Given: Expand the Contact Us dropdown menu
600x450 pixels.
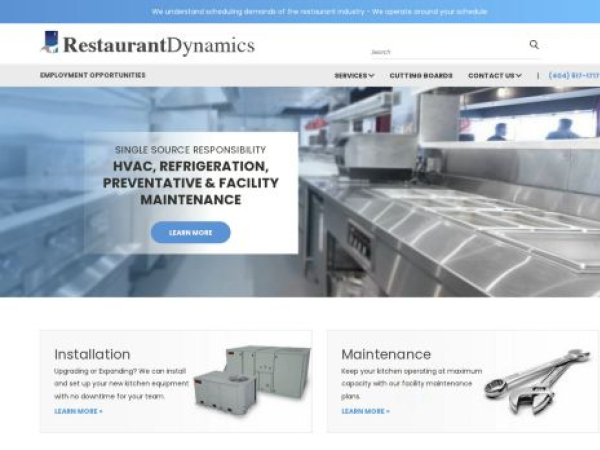Looking at the screenshot, I should coord(495,76).
